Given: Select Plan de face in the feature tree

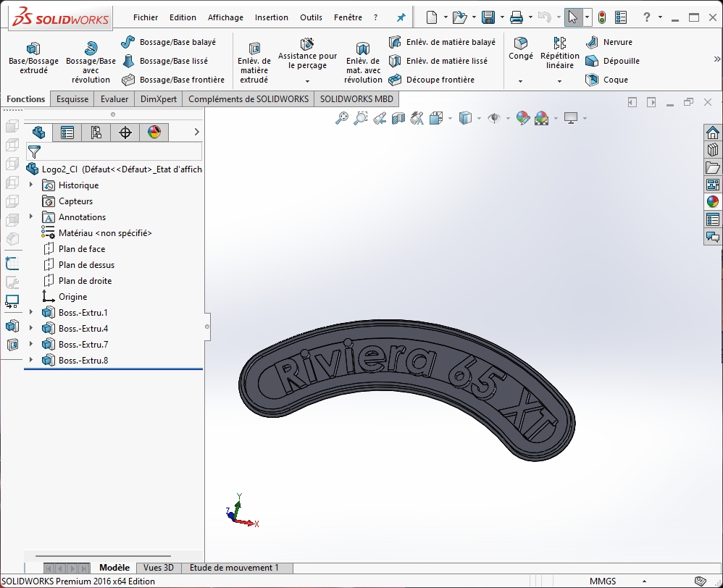Looking at the screenshot, I should (x=81, y=249).
